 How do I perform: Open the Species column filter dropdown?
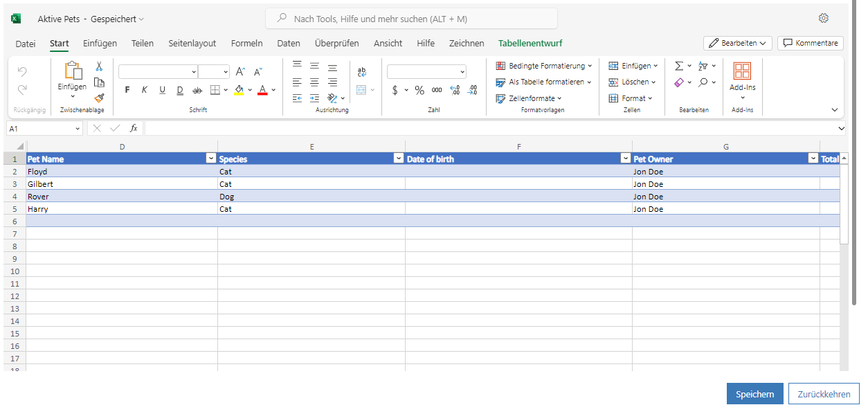pos(398,159)
